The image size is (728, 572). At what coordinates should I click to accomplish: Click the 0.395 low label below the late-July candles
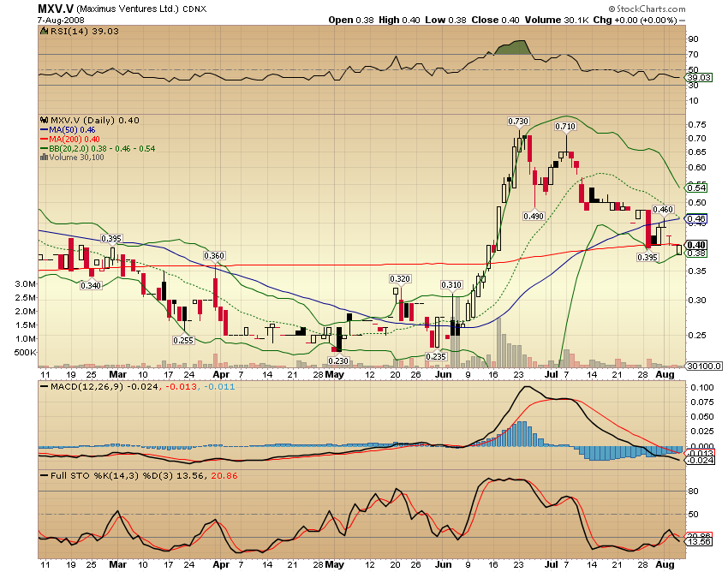[647, 257]
